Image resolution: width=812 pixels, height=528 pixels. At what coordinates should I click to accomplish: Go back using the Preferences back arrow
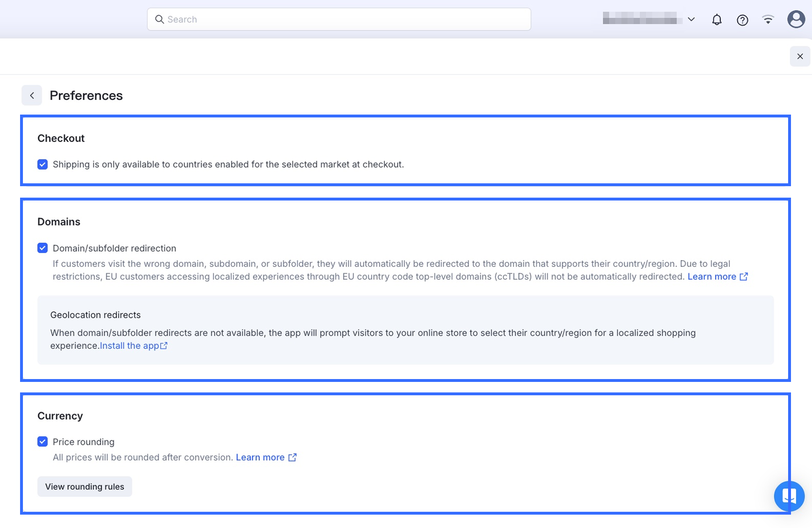pyautogui.click(x=32, y=95)
